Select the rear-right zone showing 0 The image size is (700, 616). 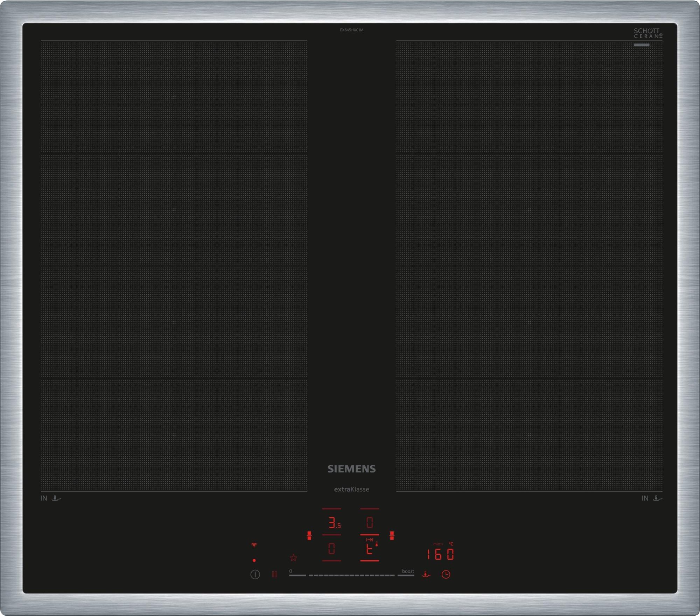pos(370,523)
